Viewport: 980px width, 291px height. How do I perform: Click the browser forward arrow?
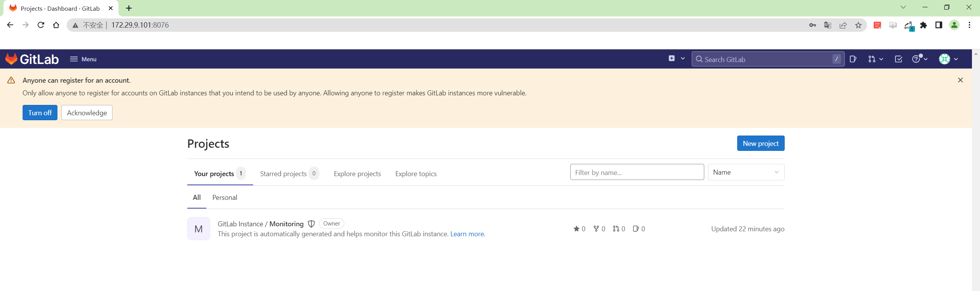point(25,25)
